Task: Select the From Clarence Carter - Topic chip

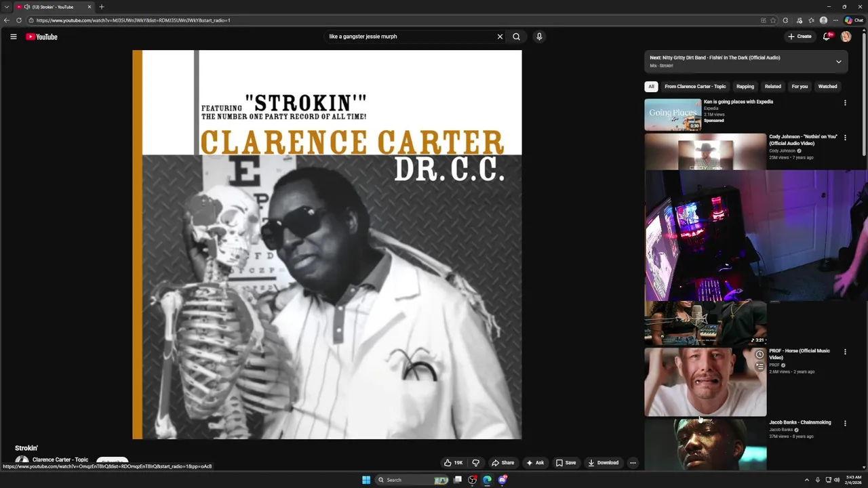Action: click(695, 87)
